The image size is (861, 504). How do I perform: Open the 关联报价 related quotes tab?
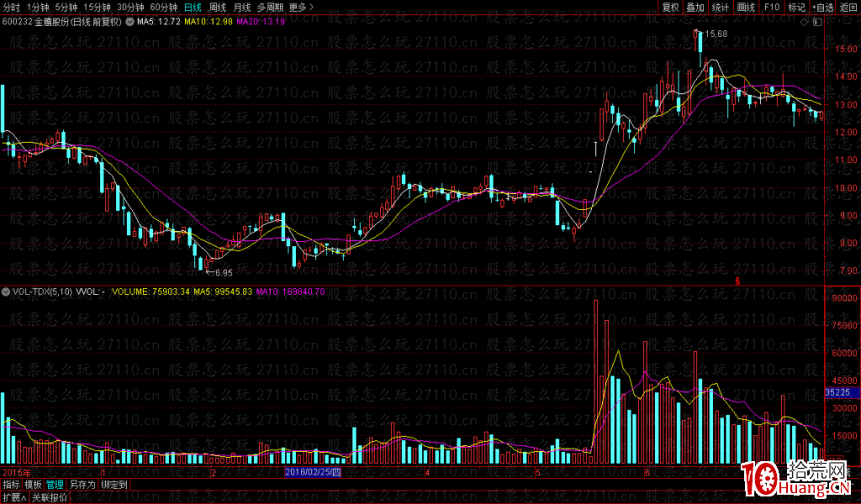50,497
